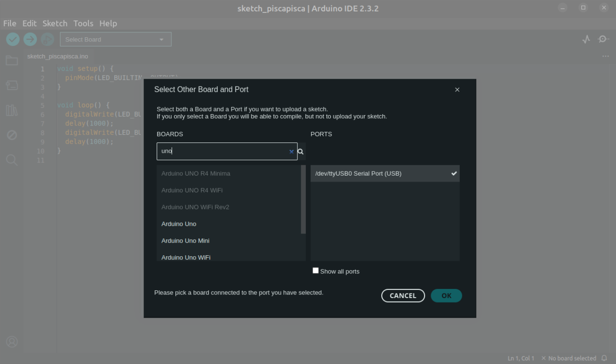Select Arduino UNO R4 WiFi board
The height and width of the screenshot is (364, 616).
pos(229,190)
